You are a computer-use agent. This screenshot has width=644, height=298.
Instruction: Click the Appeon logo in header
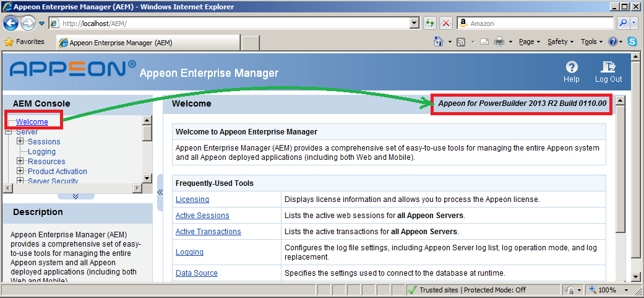[72, 69]
